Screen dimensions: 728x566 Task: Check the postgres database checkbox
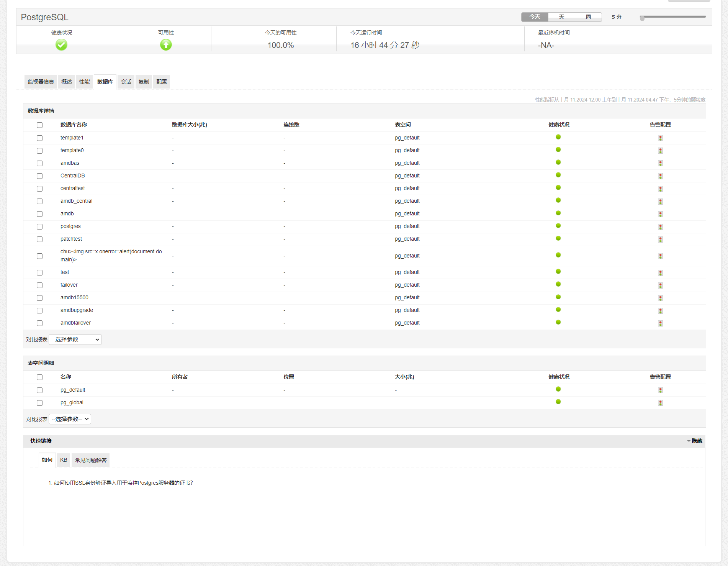coord(39,226)
